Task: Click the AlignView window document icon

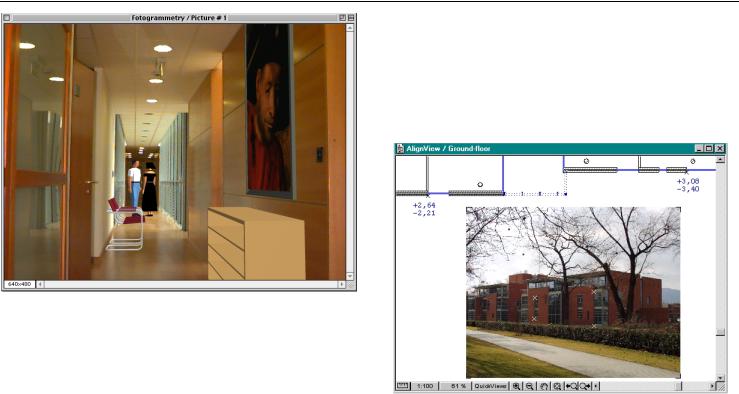Action: pyautogui.click(x=400, y=148)
